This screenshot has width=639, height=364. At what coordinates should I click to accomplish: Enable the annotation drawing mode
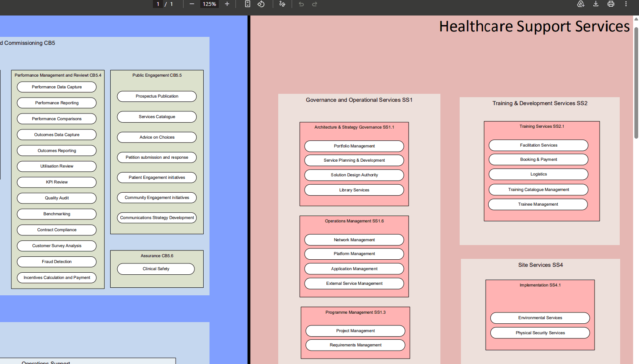(282, 4)
